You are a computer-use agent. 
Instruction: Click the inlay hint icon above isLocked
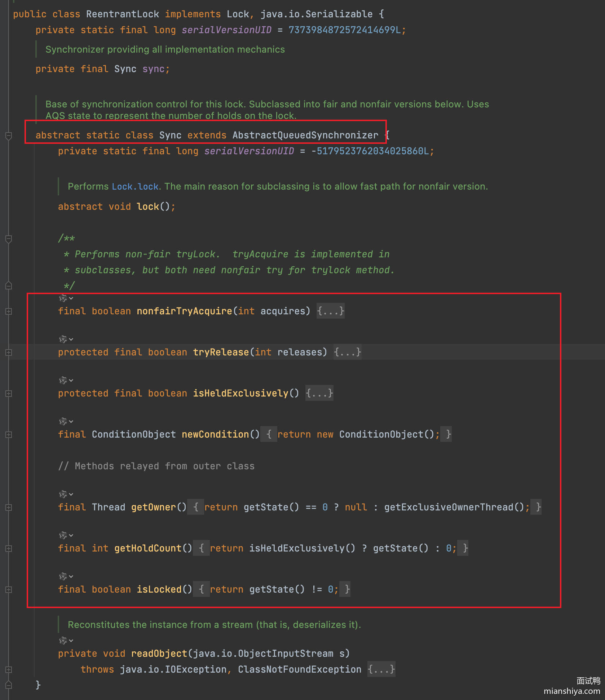coord(63,576)
